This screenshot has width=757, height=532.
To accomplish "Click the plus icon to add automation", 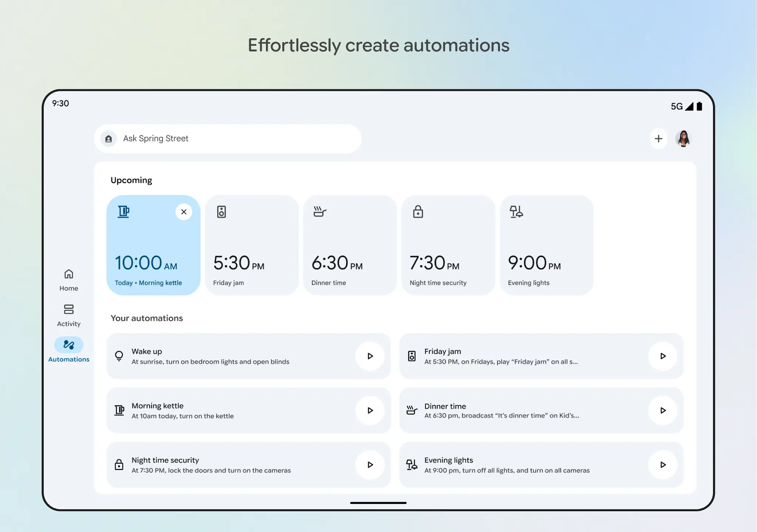I will (658, 139).
